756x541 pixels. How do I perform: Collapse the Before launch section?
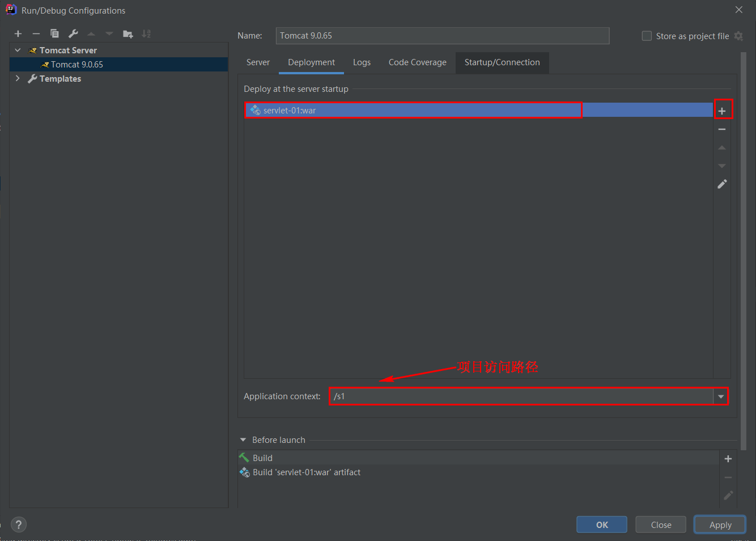coord(243,439)
